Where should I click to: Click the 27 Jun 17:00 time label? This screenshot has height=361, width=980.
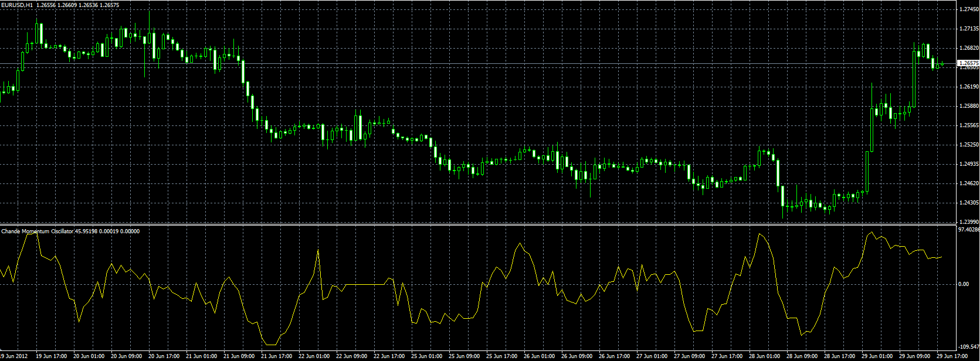(x=728, y=356)
